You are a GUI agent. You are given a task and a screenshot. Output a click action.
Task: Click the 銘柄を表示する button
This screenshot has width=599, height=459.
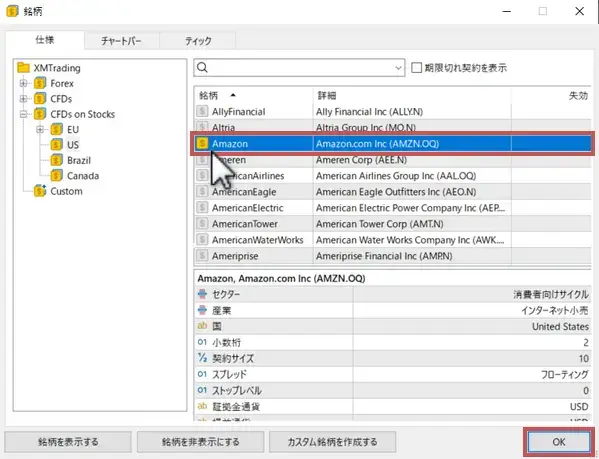tap(68, 442)
